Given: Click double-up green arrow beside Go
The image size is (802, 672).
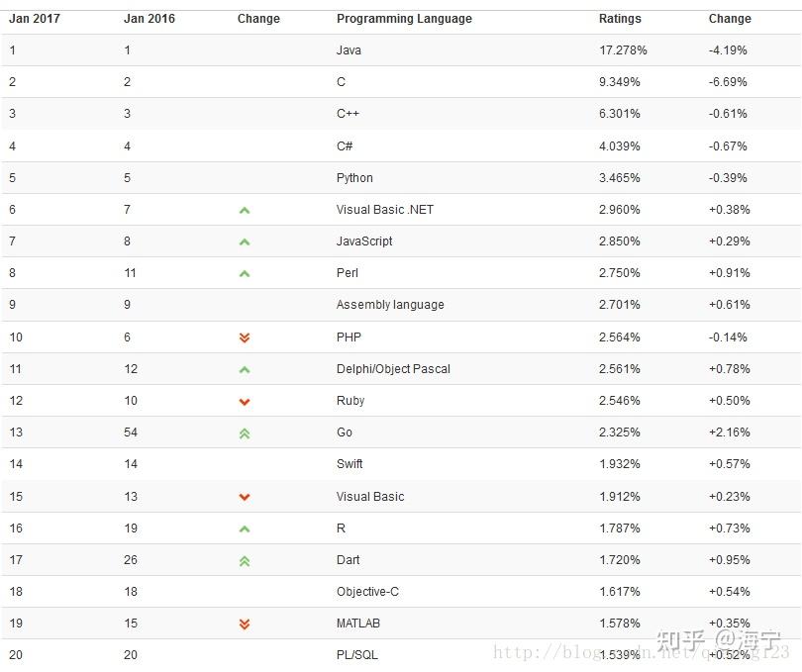Looking at the screenshot, I should 245,432.
